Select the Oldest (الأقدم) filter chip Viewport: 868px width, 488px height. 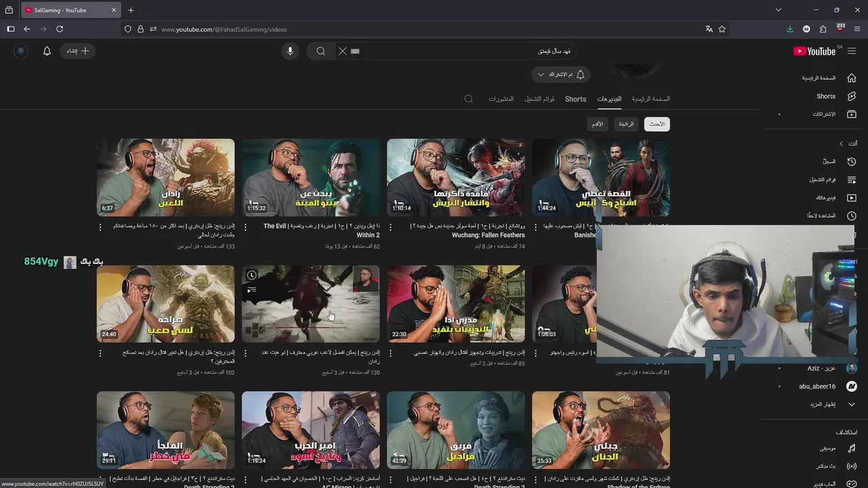point(597,124)
